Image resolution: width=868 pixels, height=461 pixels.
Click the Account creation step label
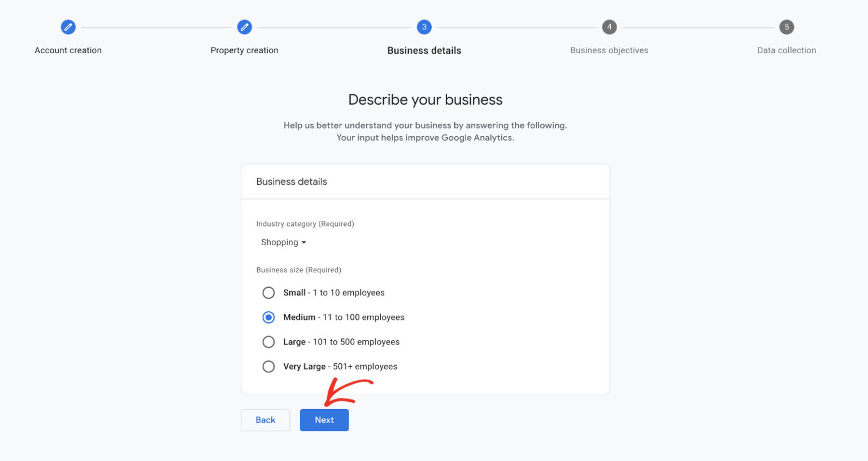[x=68, y=50]
